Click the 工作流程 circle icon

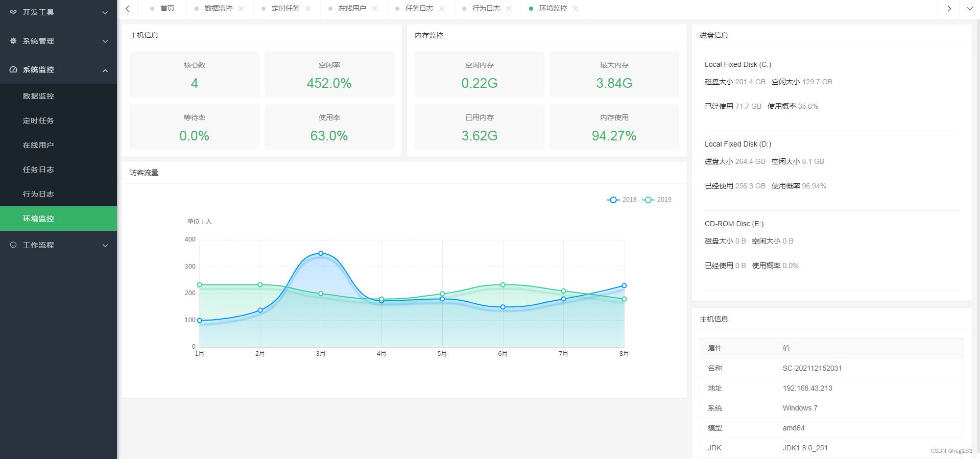pyautogui.click(x=13, y=245)
